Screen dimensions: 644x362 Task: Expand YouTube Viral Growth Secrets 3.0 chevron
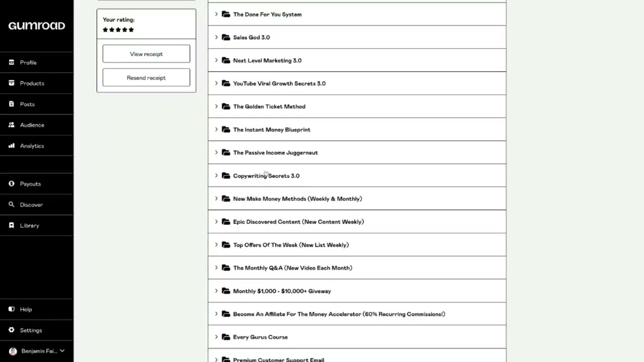click(216, 83)
